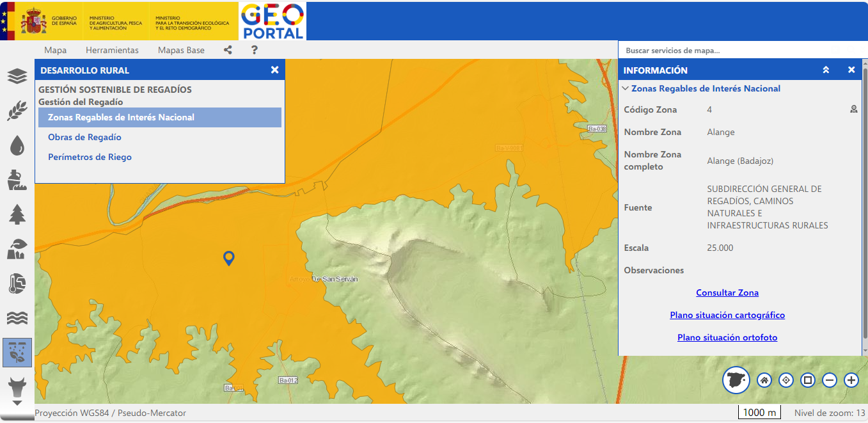Viewport: 868px width, 423px height.
Task: Go to home map extent
Action: pyautogui.click(x=764, y=380)
